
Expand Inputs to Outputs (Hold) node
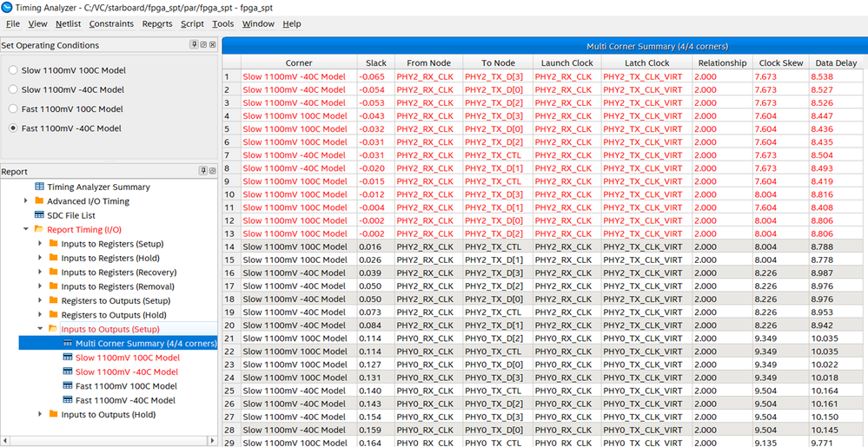[x=40, y=414]
